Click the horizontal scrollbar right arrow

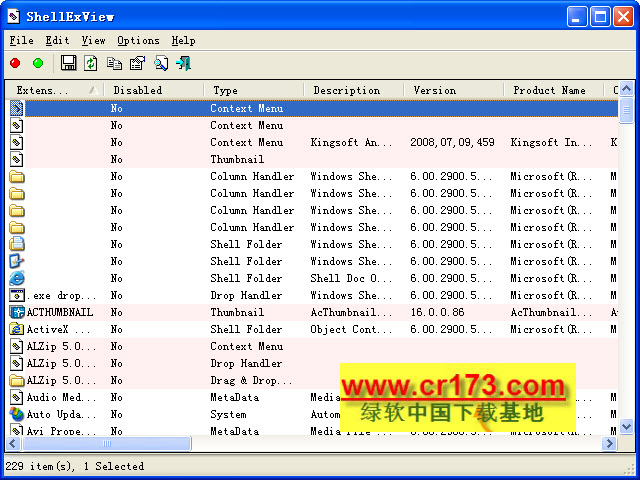click(610, 443)
